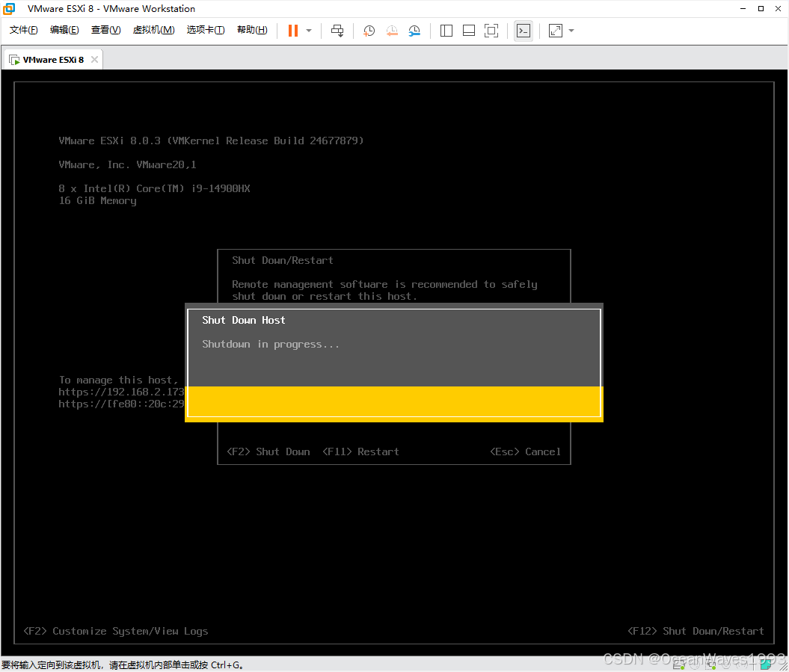Click the network adapter status icon

710,665
